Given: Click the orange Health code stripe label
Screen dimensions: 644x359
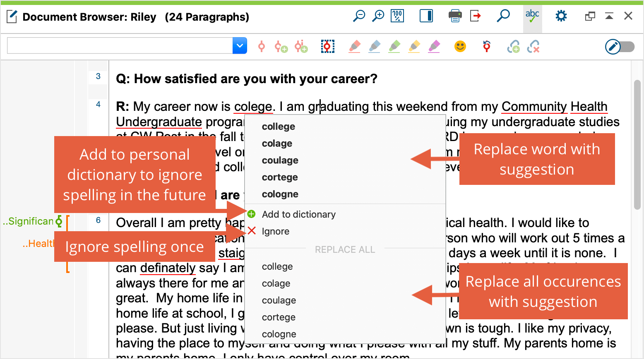Looking at the screenshot, I should click(x=38, y=244).
